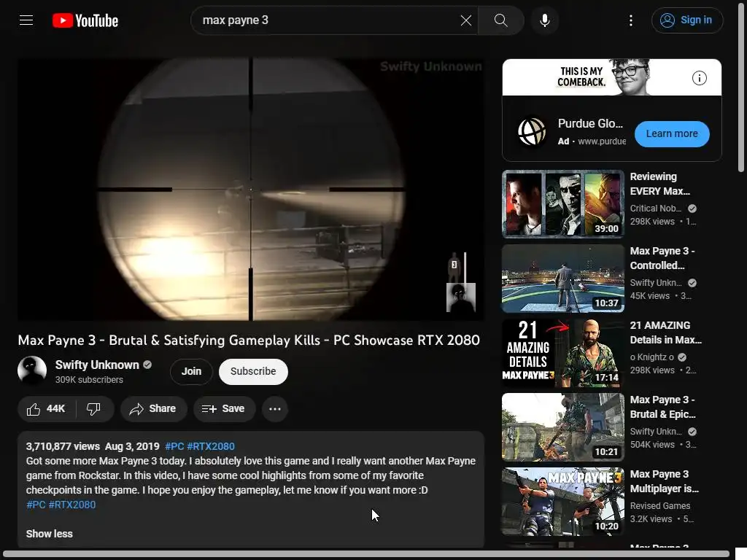Open Reviewing EVERY Max video thumbnail
747x560 pixels.
(562, 204)
